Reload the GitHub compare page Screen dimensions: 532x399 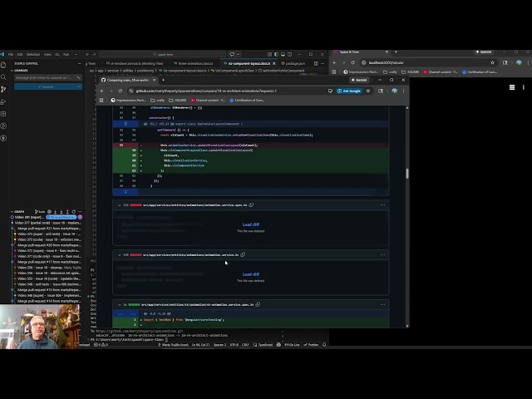(x=120, y=91)
